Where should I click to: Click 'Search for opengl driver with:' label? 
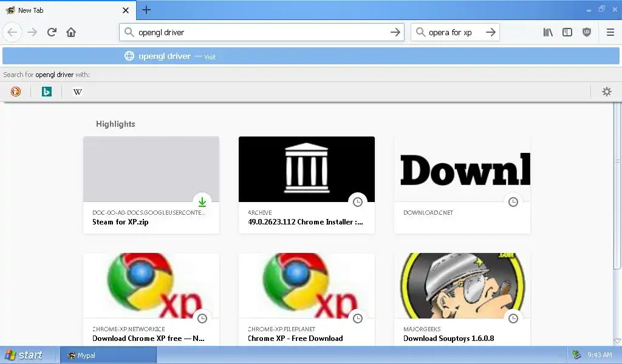(x=46, y=75)
